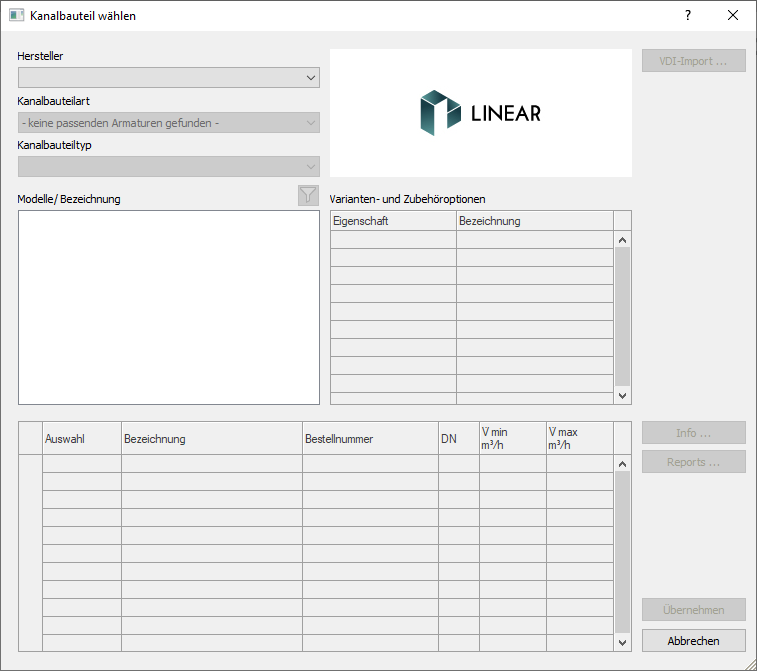This screenshot has width=757, height=671.
Task: Click Bezeichnung header in bottom results table
Action: [211, 439]
